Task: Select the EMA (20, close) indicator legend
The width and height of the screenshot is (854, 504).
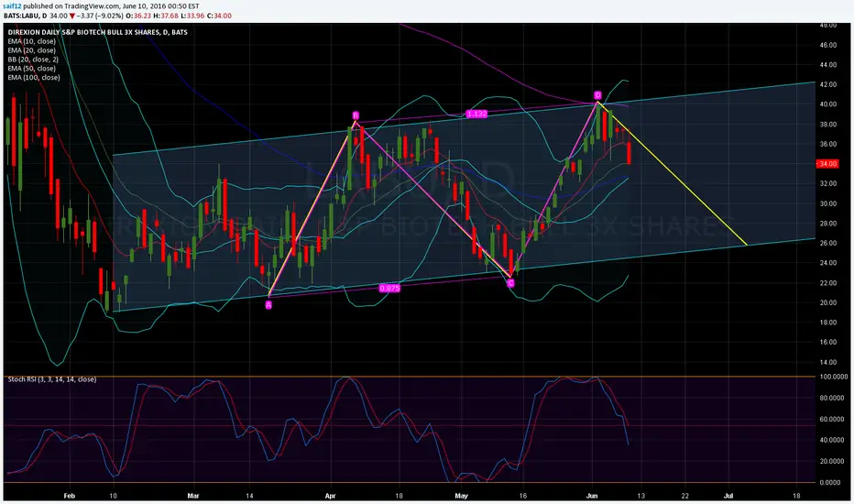Action: coord(31,50)
